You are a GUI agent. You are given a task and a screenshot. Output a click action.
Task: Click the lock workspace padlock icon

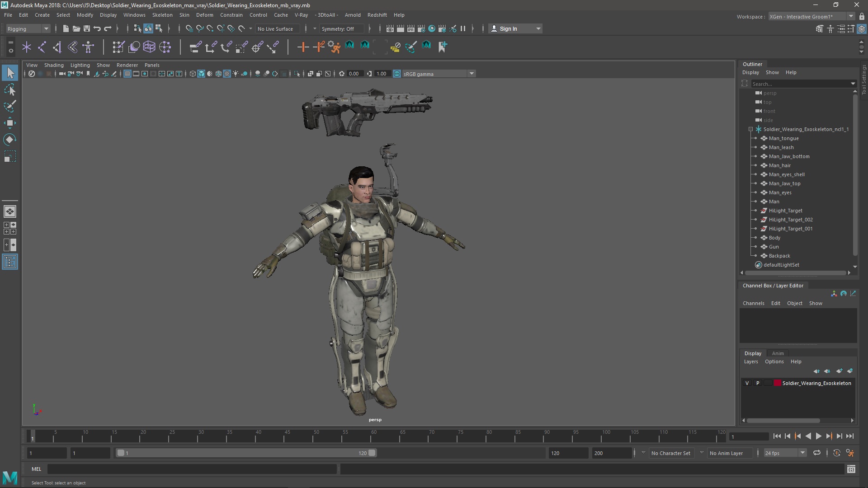(x=862, y=16)
